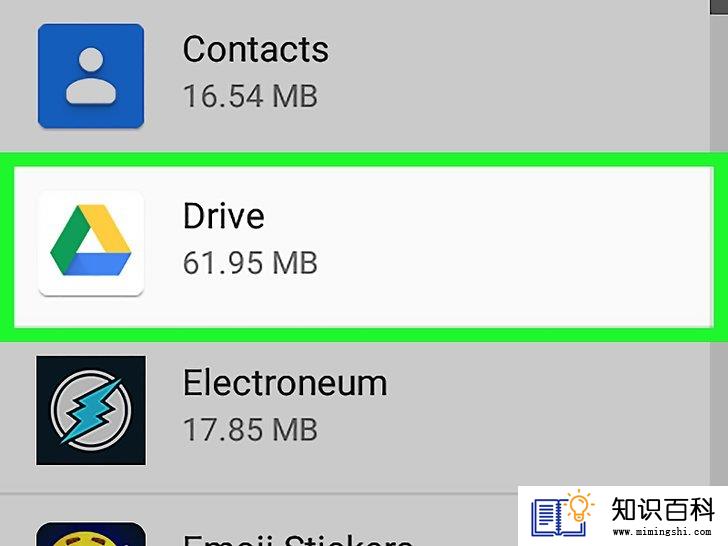The image size is (728, 546).
Task: Tap the Electroneum lightning bolt icon
Action: (91, 410)
